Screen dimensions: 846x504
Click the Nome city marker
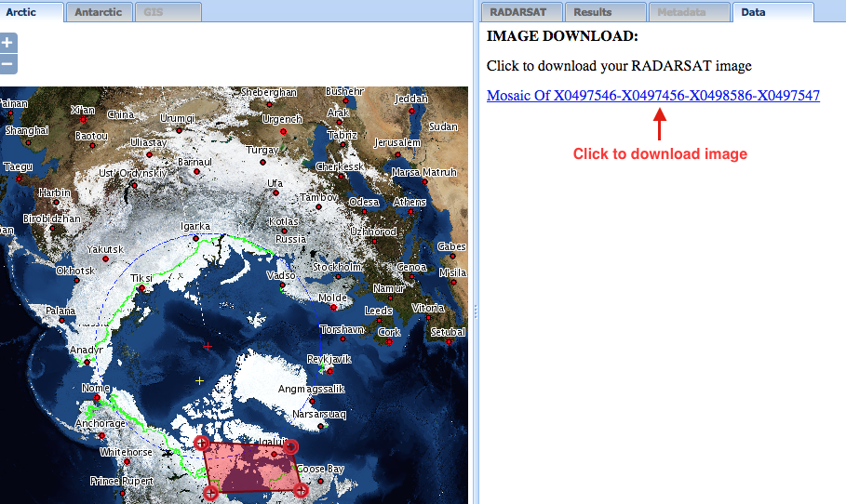[x=97, y=398]
